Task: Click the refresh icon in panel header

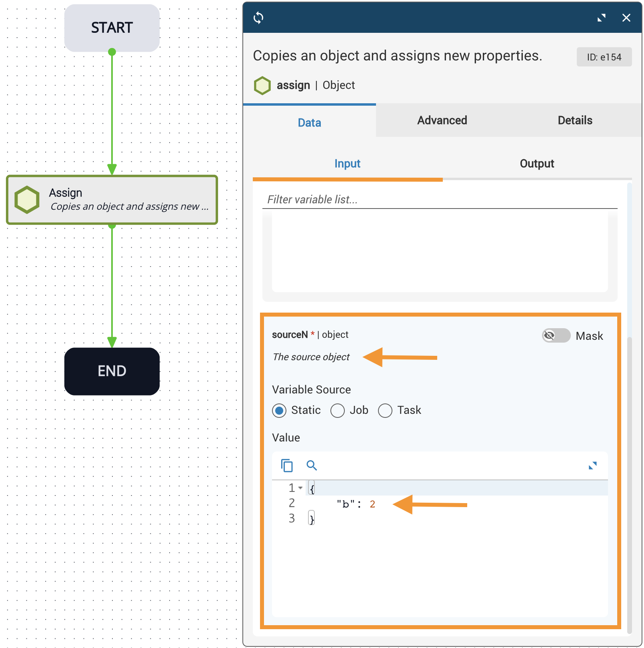Action: point(258,18)
